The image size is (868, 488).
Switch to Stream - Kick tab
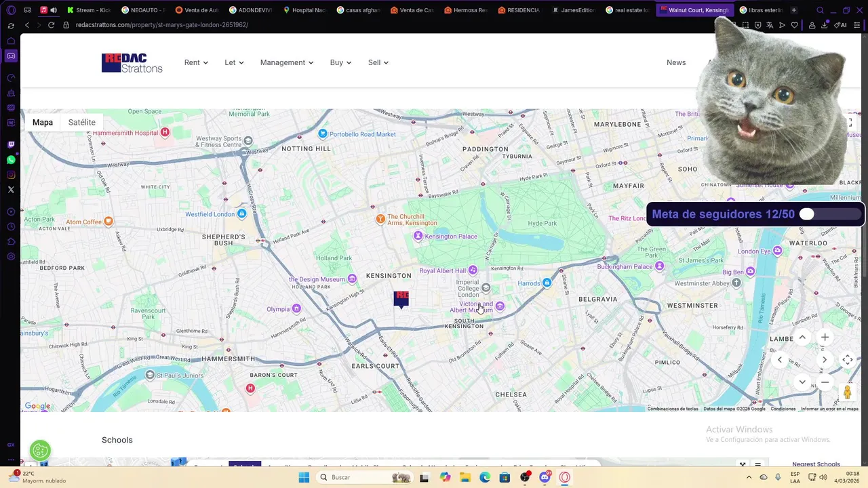88,10
